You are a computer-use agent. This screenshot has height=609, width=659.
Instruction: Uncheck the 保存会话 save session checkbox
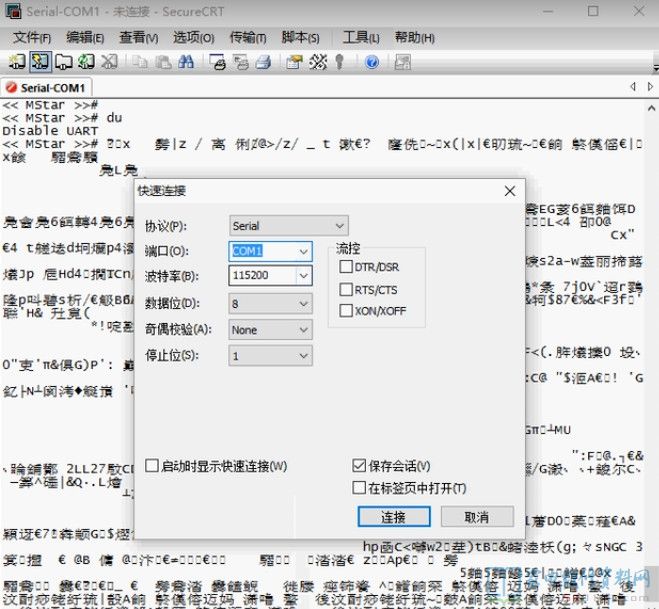[360, 466]
